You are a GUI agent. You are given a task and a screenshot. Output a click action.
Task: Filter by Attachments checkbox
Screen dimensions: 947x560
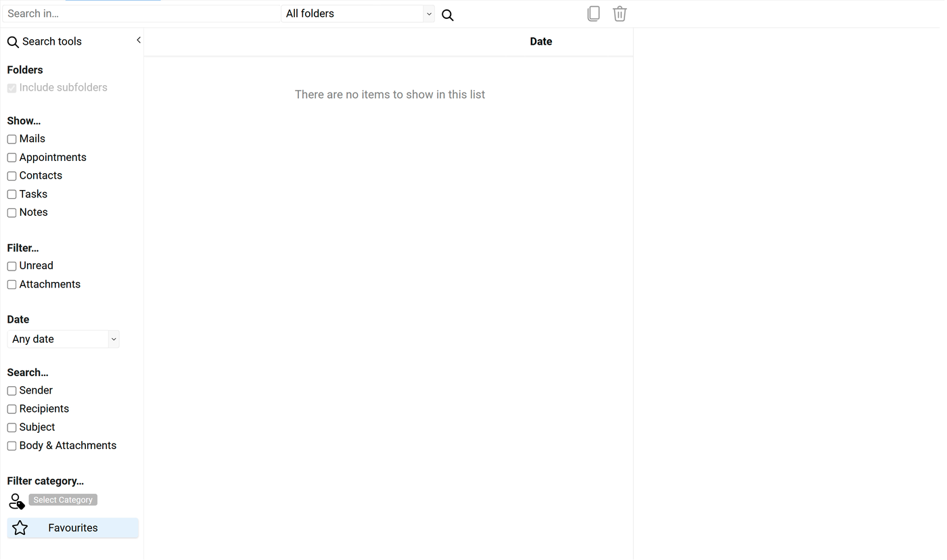11,285
